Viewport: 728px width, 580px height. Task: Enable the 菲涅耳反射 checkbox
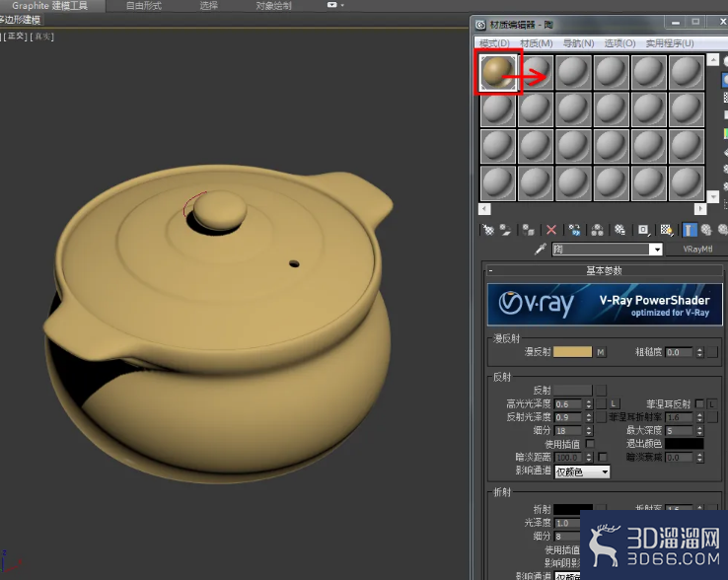(x=699, y=404)
